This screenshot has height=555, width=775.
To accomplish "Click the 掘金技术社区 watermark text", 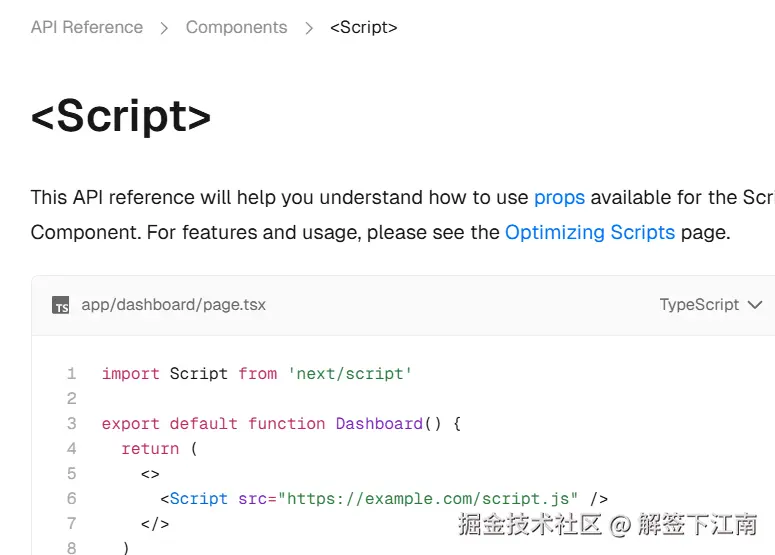I will 529,524.
